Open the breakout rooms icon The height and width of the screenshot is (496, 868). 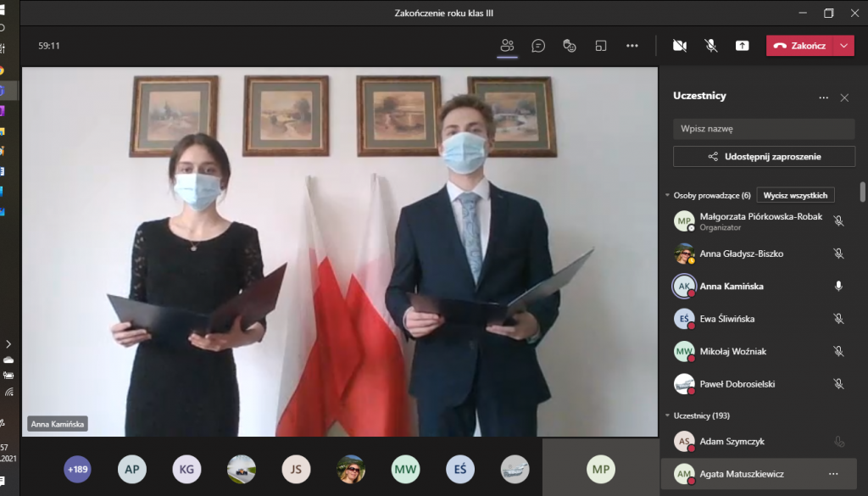(601, 46)
